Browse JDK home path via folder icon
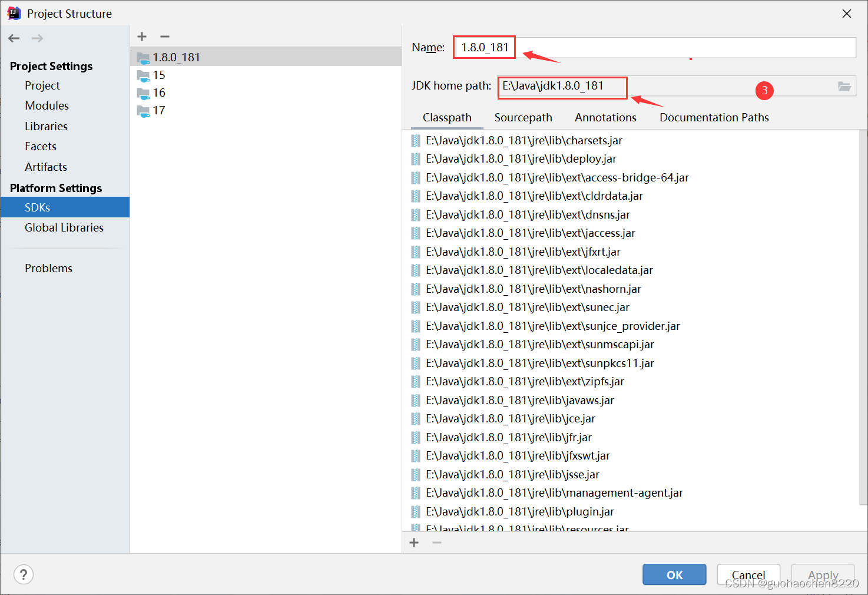This screenshot has width=868, height=595. (844, 86)
